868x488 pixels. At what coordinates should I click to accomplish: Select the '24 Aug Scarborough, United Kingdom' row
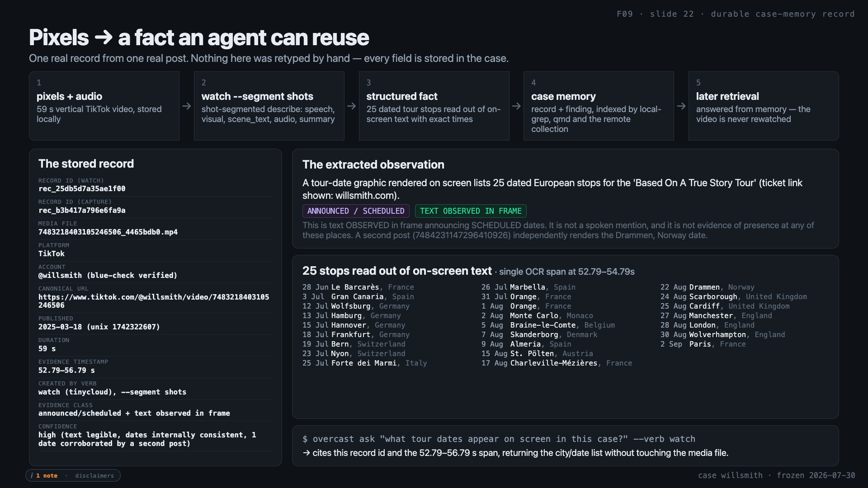(734, 297)
